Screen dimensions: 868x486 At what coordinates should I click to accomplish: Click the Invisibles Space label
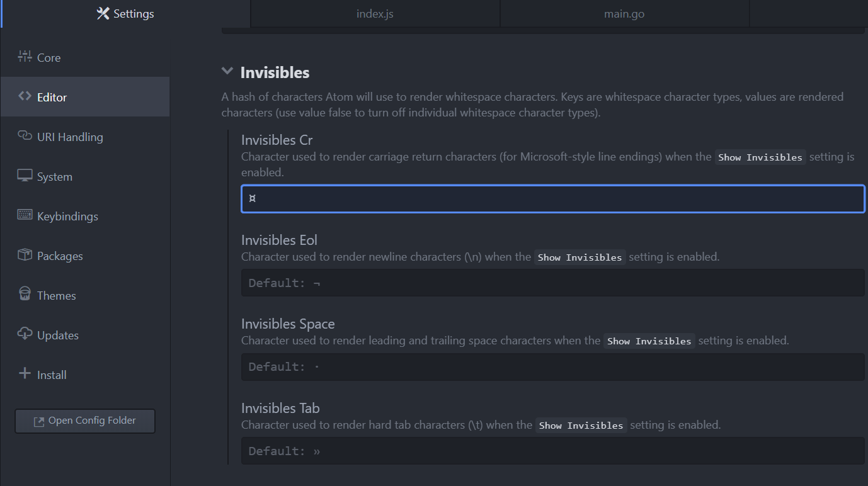(x=288, y=324)
